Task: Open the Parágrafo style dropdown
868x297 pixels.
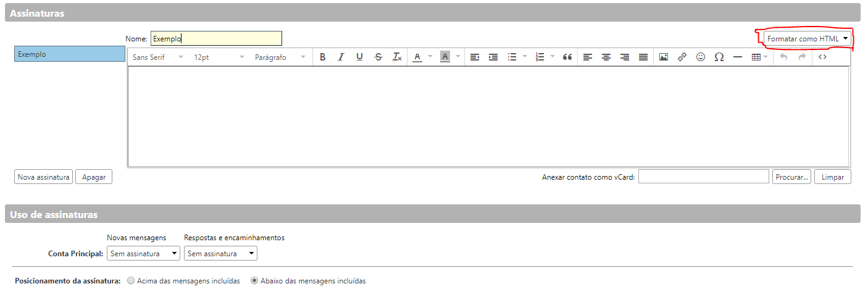Action: coord(280,57)
